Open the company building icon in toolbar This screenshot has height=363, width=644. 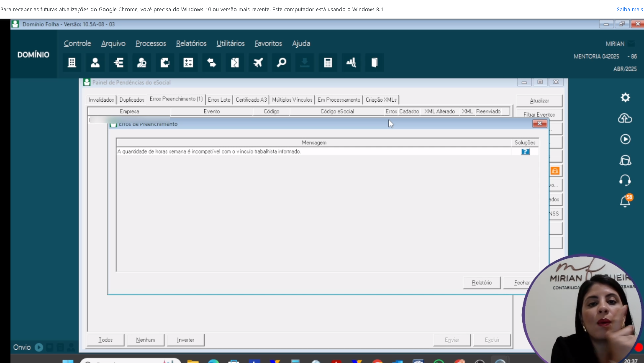coord(72,63)
